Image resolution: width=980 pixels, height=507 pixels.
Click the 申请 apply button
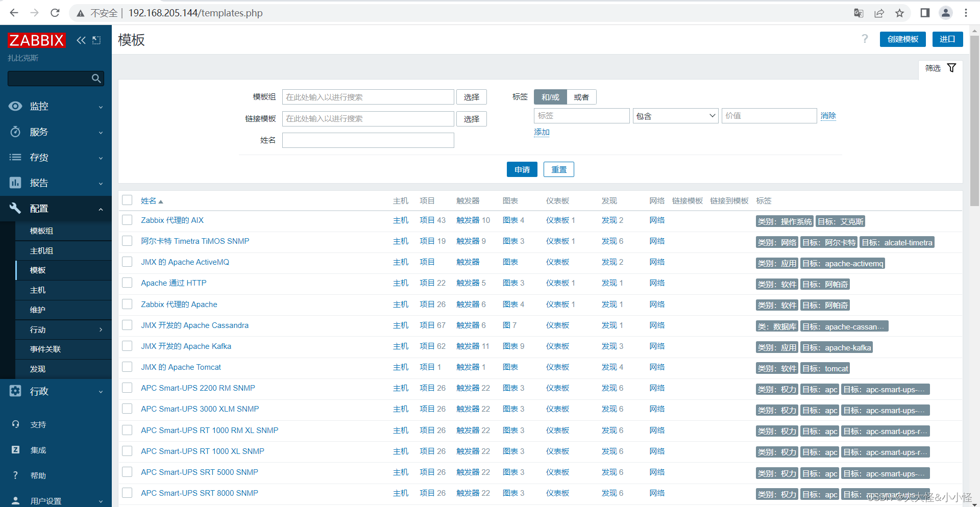point(522,169)
